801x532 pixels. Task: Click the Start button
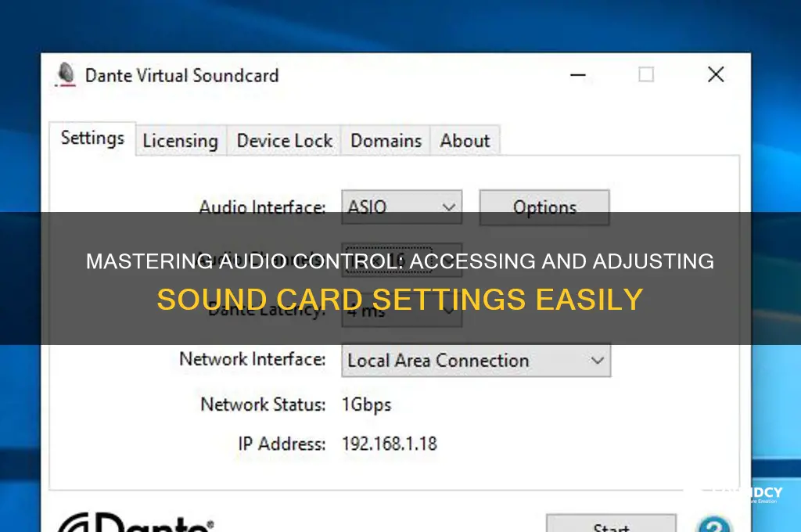[612, 524]
